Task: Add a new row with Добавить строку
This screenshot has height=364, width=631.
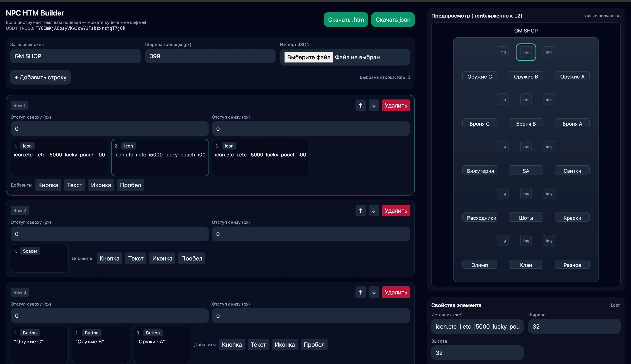Action: (41, 77)
